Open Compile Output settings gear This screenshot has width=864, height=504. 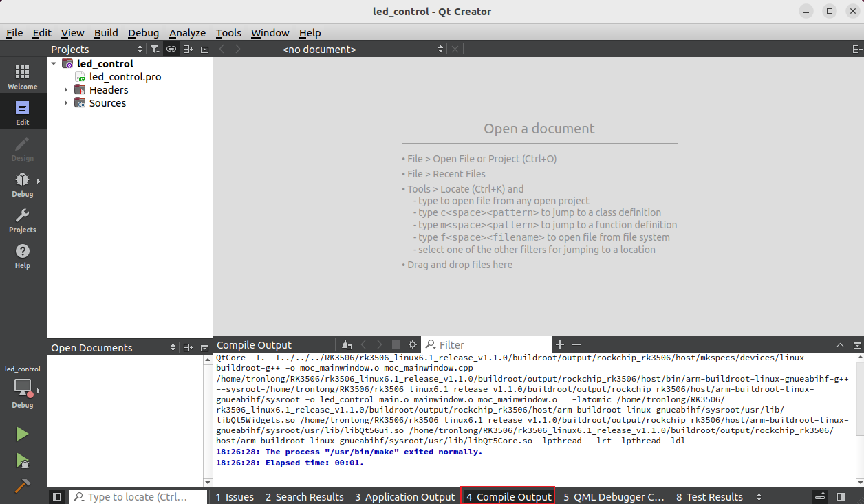(413, 344)
